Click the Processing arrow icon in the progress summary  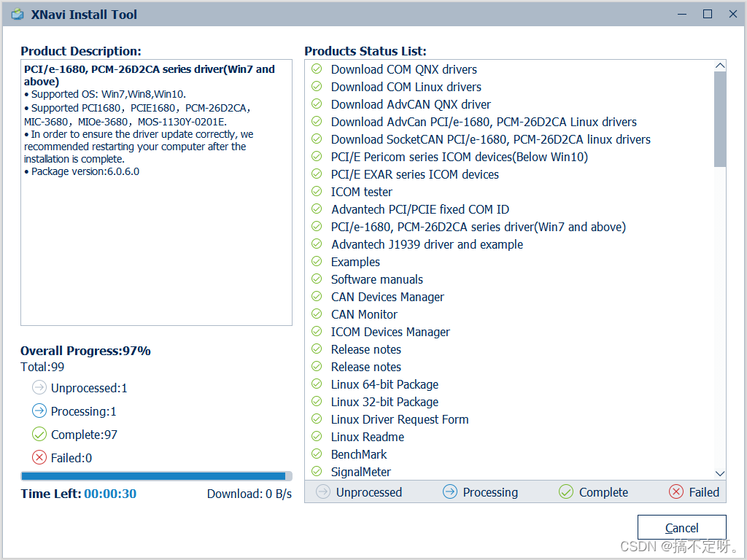point(39,411)
